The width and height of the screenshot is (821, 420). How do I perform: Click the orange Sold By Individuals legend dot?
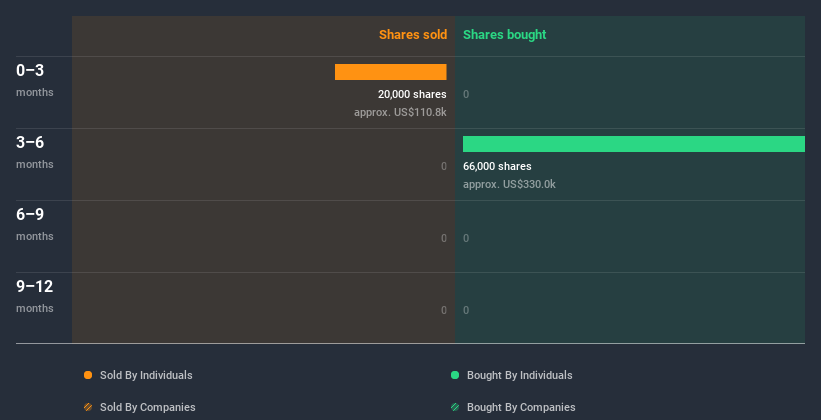(x=88, y=375)
